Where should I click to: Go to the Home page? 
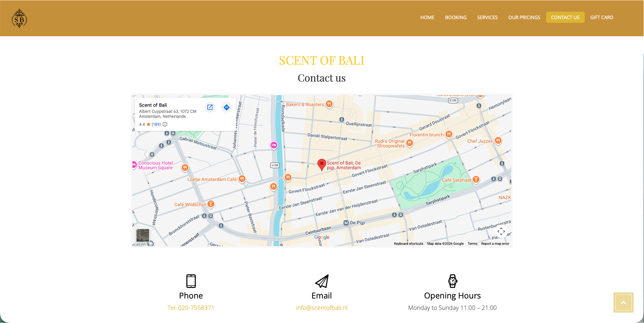[427, 17]
